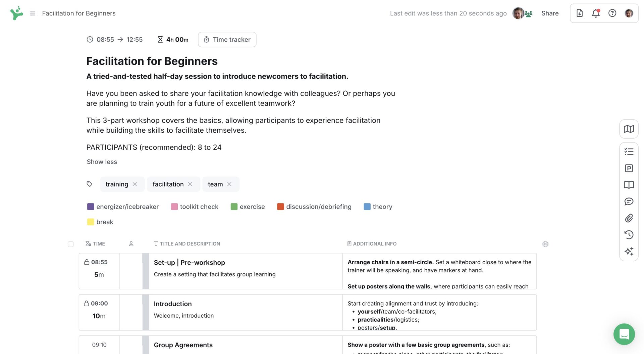Open the comments panel icon
644x354 pixels.
(629, 202)
